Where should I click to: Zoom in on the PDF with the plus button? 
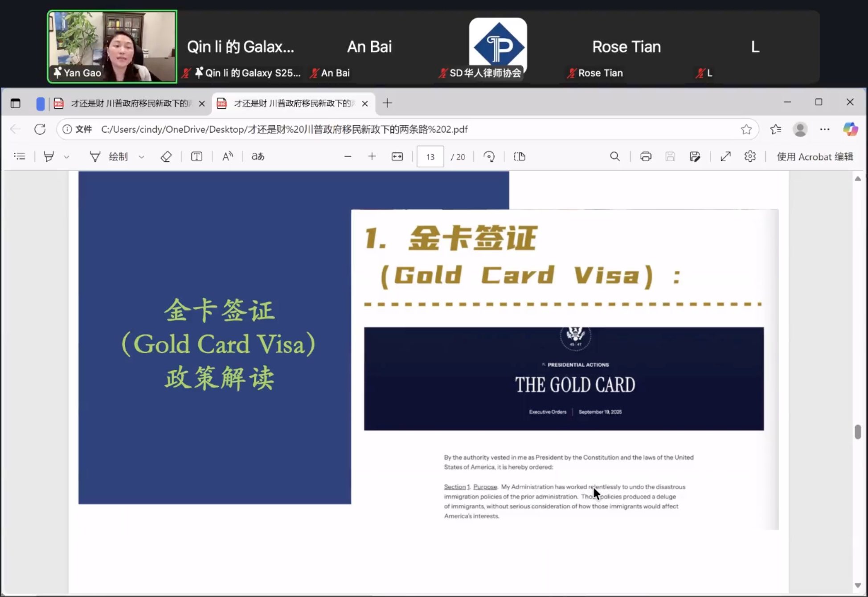pos(372,156)
